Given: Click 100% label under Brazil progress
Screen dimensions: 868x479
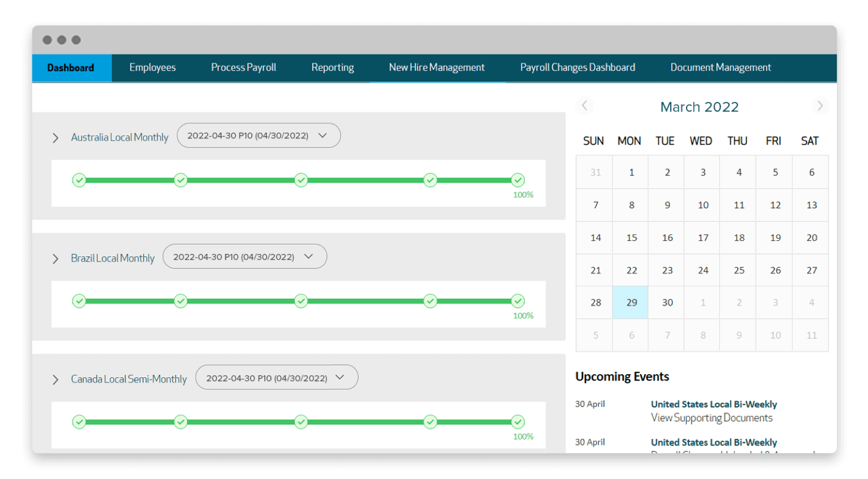Looking at the screenshot, I should [x=523, y=316].
